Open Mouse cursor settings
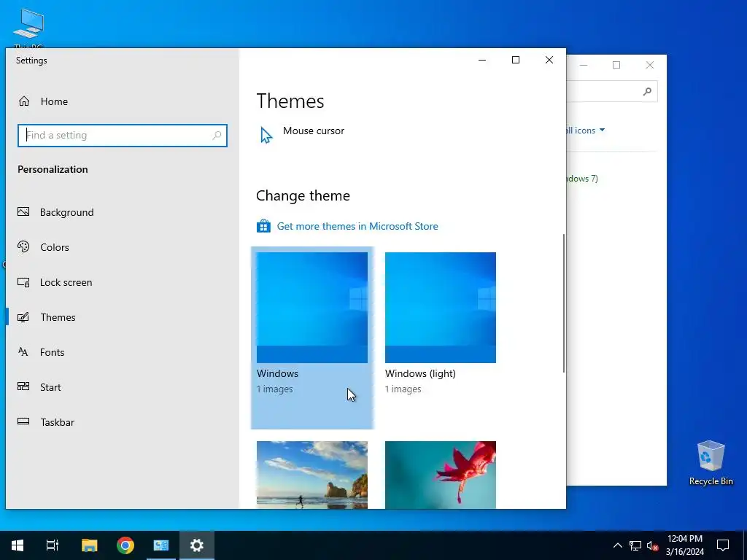This screenshot has height=560, width=747. [313, 131]
